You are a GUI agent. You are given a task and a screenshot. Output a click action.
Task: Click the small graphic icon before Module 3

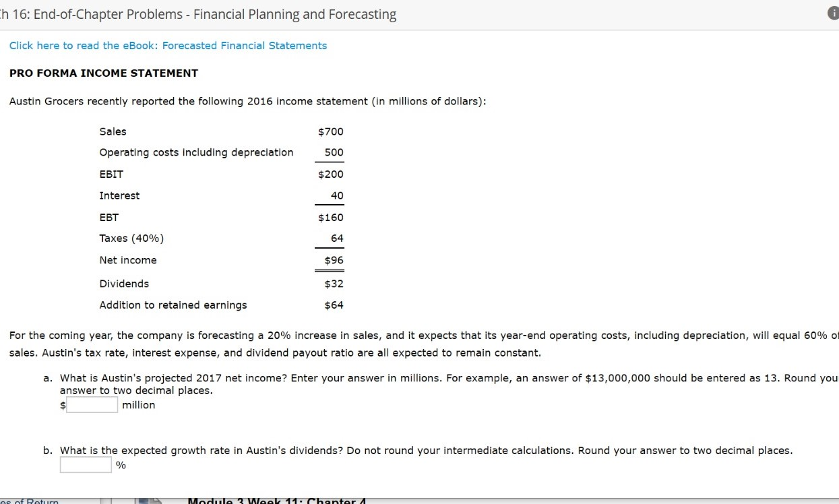[152, 501]
